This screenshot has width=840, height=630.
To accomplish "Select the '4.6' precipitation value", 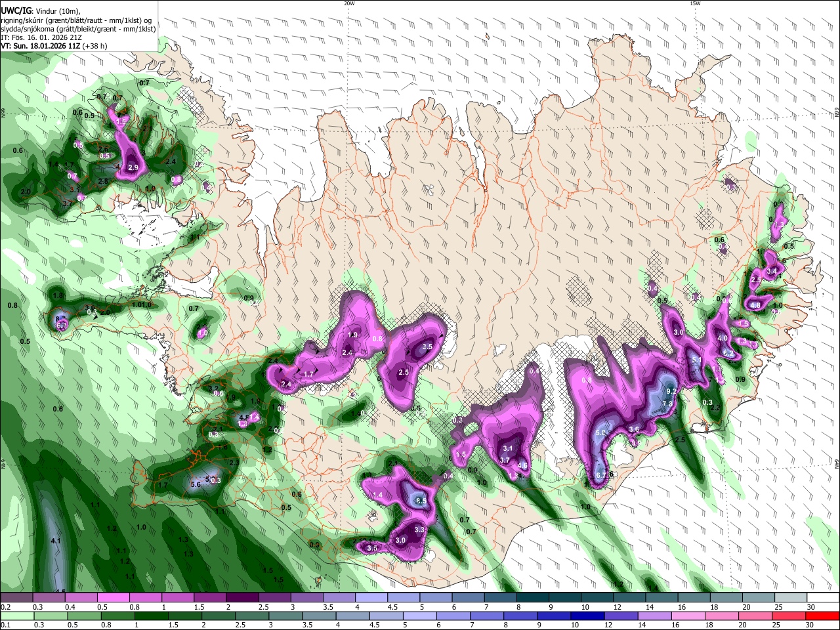I will tap(523, 465).
